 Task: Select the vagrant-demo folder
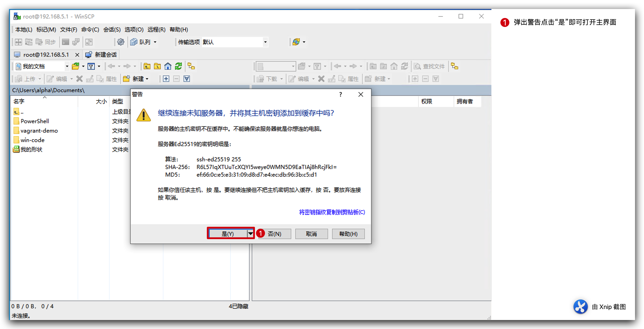36,131
